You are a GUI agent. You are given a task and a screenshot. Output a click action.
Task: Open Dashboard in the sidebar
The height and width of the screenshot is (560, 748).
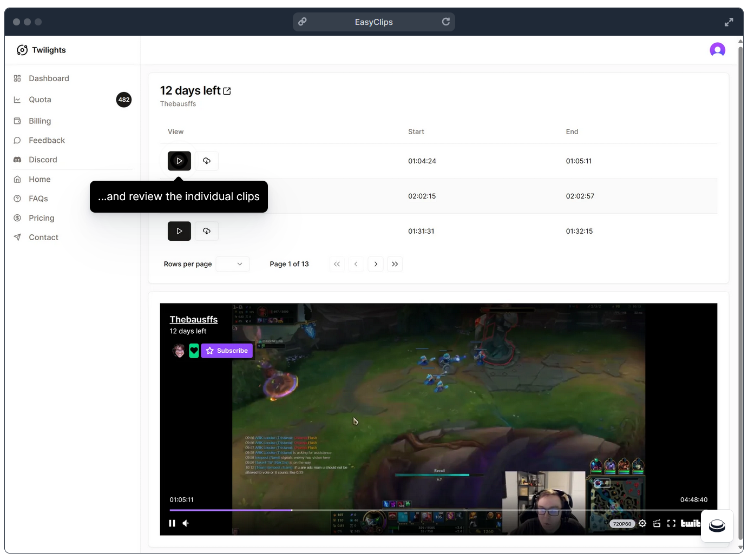click(x=49, y=78)
